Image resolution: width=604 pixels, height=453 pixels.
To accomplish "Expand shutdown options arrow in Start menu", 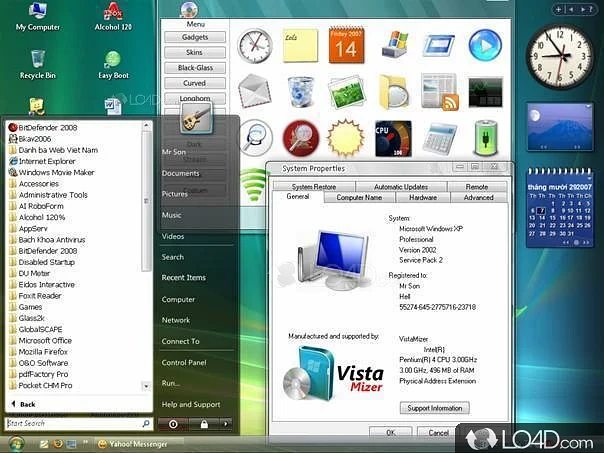I will (x=226, y=424).
